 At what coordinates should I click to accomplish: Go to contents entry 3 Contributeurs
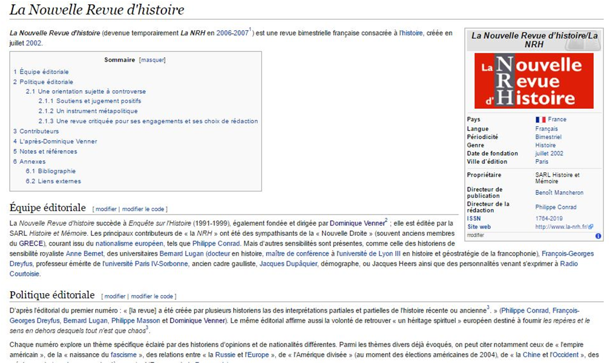coord(36,131)
